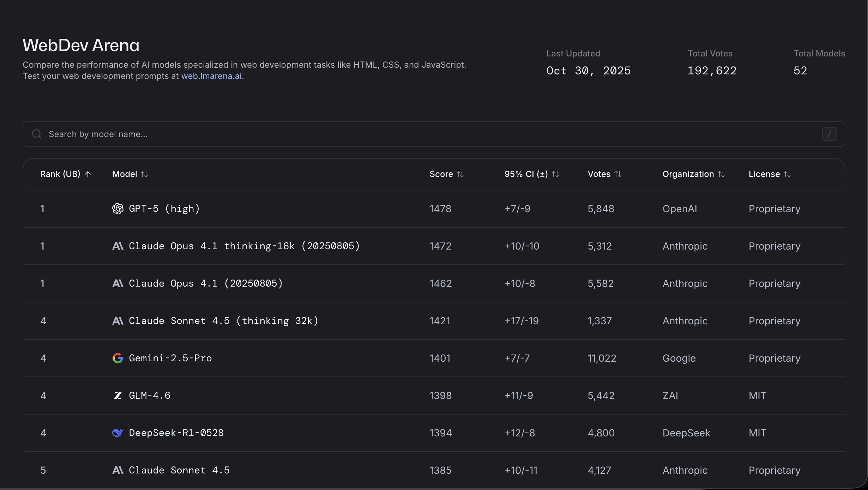Image resolution: width=868 pixels, height=490 pixels.
Task: Click the WebDev Arena title heading
Action: (x=81, y=45)
